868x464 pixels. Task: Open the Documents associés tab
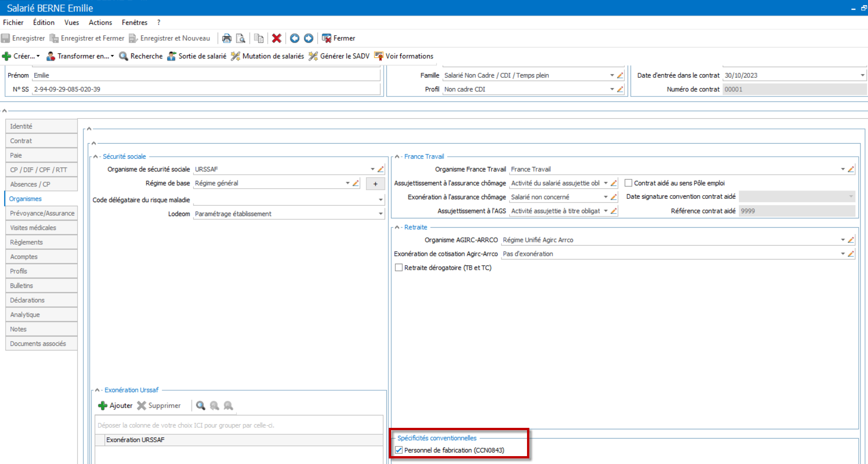point(41,343)
